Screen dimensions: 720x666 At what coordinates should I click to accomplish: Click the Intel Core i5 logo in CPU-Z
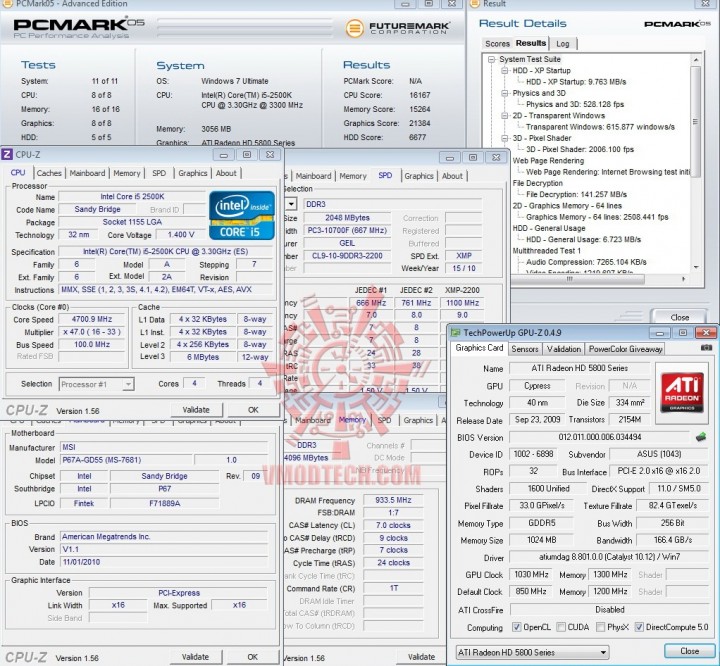pyautogui.click(x=242, y=215)
